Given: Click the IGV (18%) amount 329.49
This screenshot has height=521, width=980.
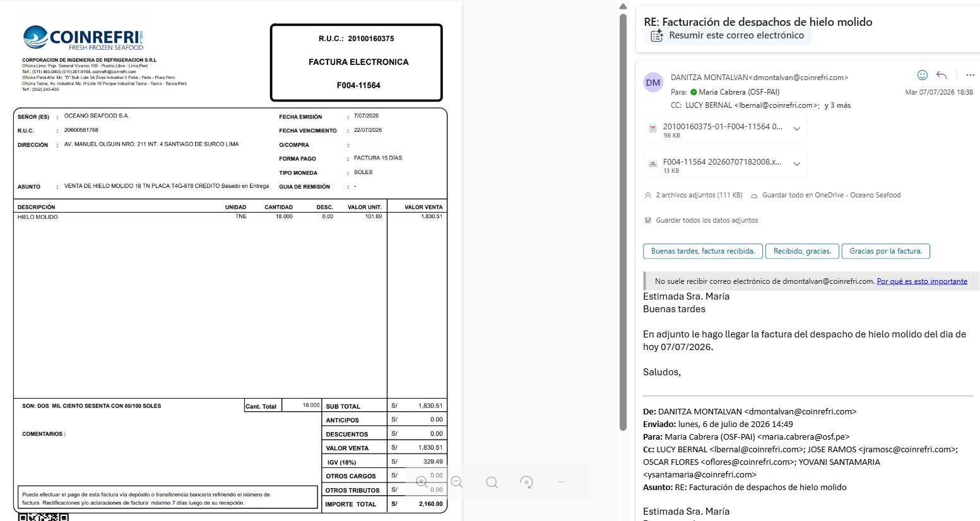Looking at the screenshot, I should tap(433, 462).
